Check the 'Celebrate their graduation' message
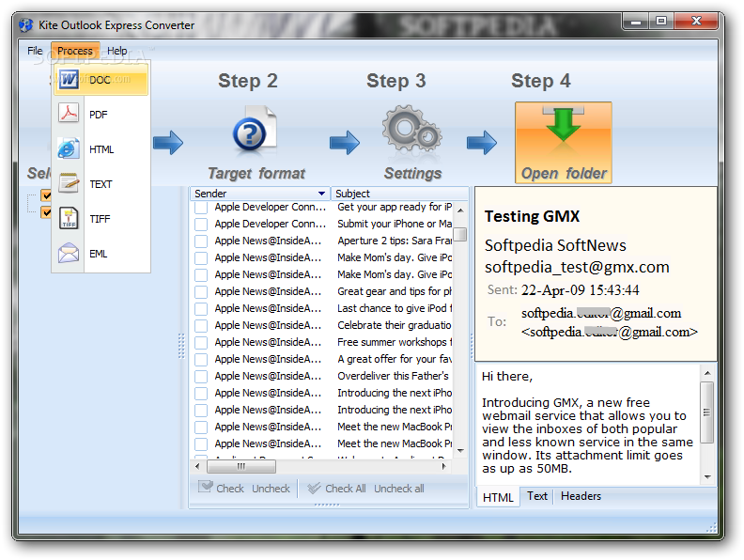 point(201,325)
